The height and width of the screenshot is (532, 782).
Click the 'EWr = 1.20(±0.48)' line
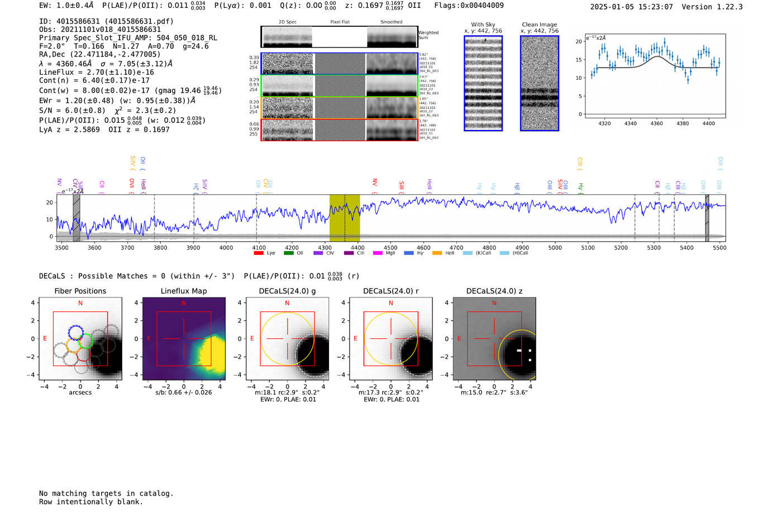click(x=117, y=100)
